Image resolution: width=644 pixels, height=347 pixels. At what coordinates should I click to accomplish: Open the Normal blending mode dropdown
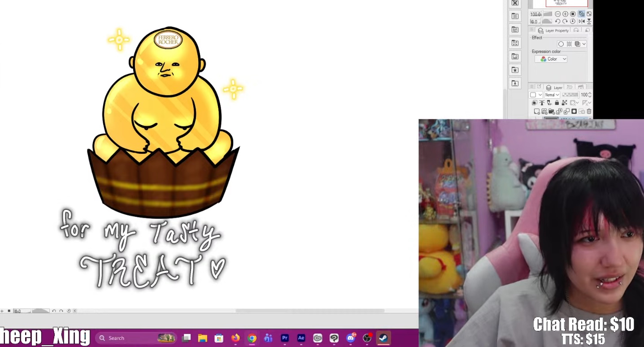(x=552, y=95)
